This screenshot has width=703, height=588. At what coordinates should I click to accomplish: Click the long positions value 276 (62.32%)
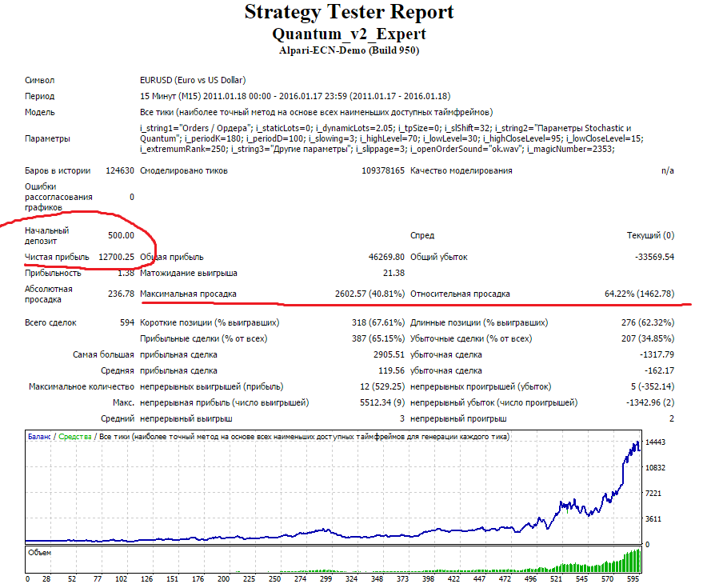click(x=647, y=322)
